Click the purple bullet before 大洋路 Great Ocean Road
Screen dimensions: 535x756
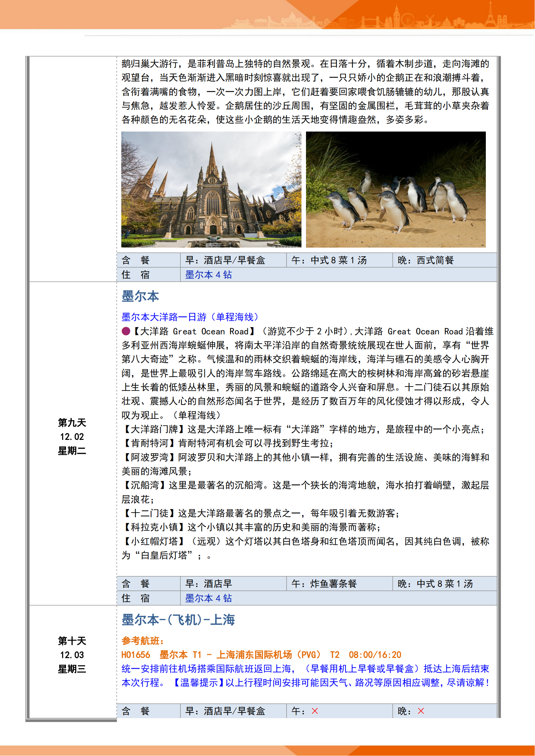(126, 331)
